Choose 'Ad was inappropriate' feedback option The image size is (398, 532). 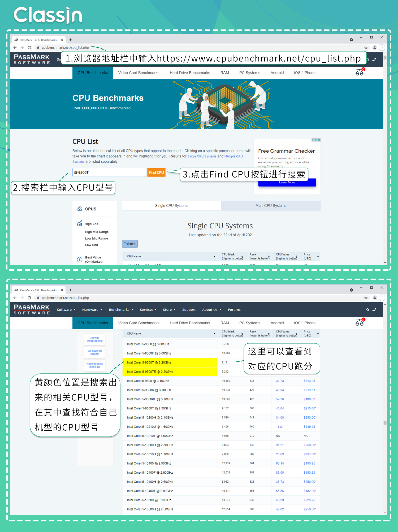click(95, 339)
